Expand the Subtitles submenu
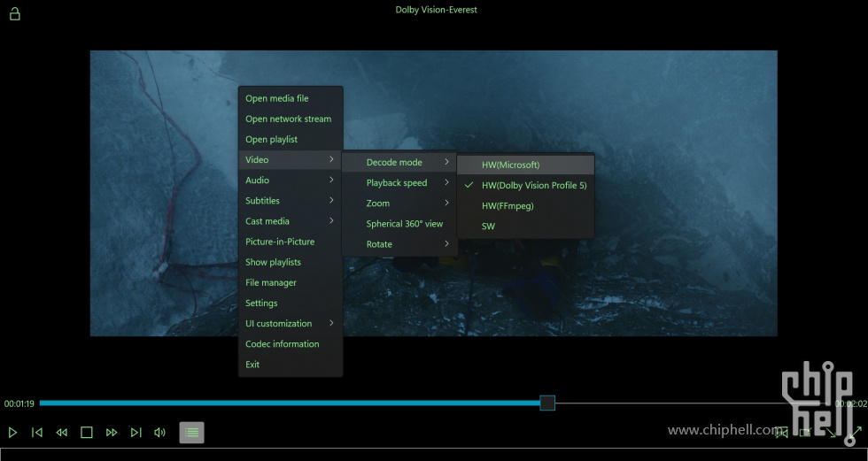The height and width of the screenshot is (461, 868). point(291,201)
